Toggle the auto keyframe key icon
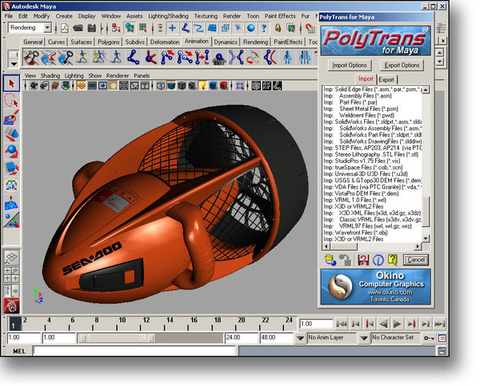 coord(428,338)
